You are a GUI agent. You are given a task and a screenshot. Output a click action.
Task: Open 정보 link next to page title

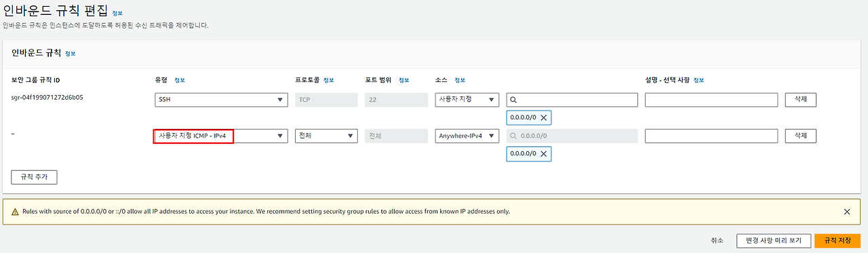118,13
